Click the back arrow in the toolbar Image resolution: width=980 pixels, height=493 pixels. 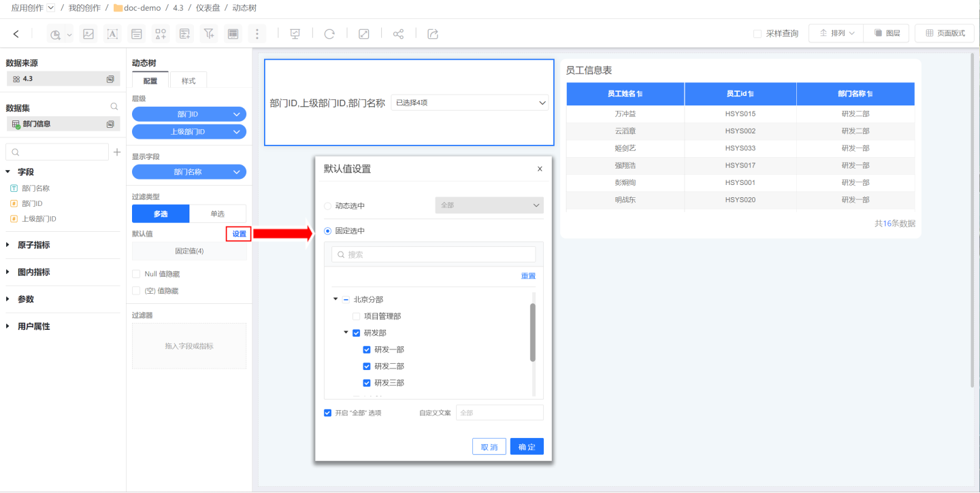coord(16,34)
